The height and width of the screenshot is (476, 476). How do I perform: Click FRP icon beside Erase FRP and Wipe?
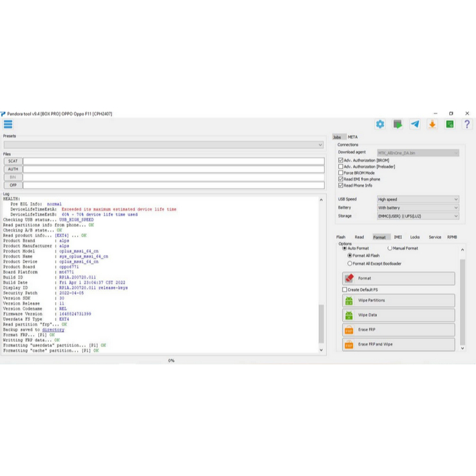349,344
